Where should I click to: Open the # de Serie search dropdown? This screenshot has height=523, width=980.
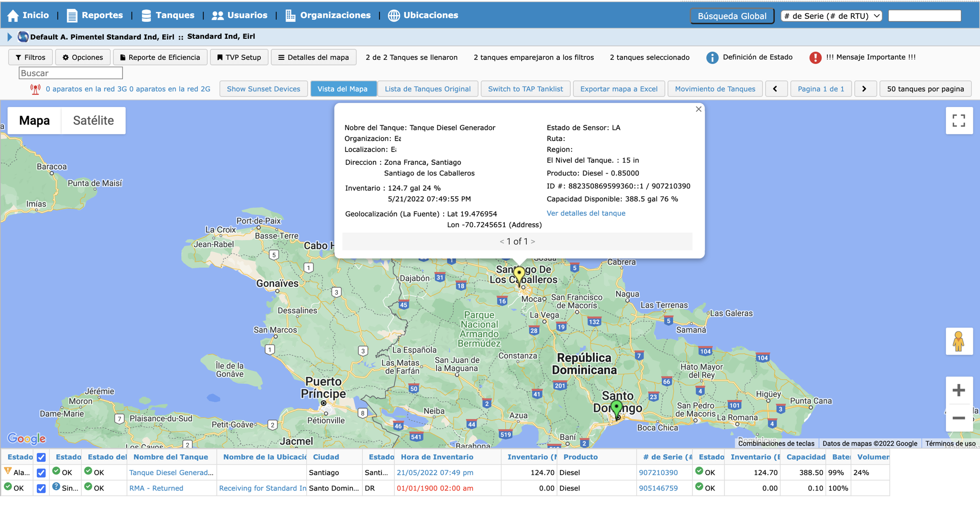coord(832,16)
